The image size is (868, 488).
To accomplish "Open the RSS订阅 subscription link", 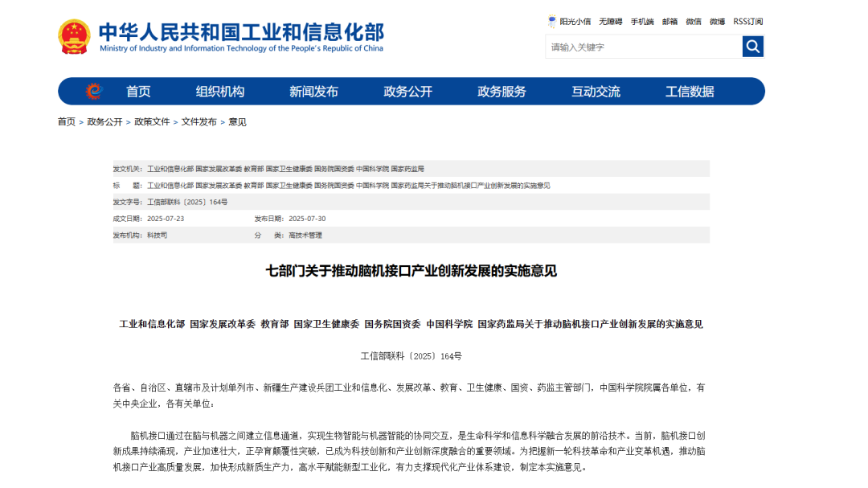I will tap(748, 22).
